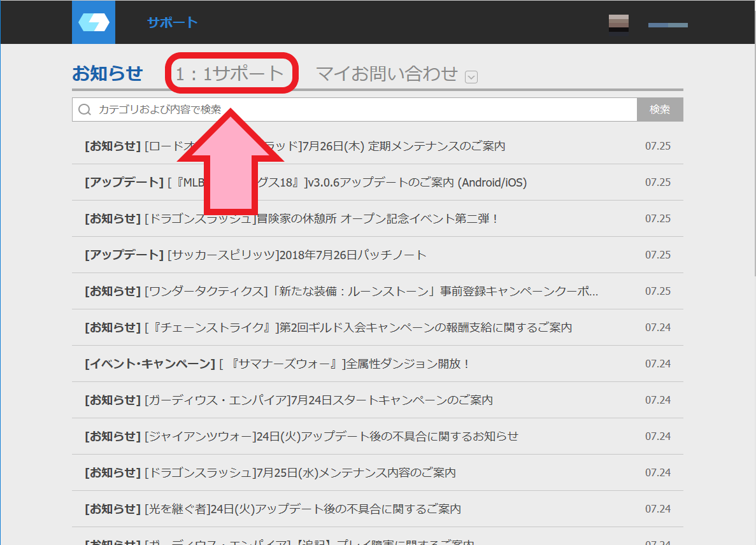Switch to the 1：1サポート tab

tap(231, 73)
